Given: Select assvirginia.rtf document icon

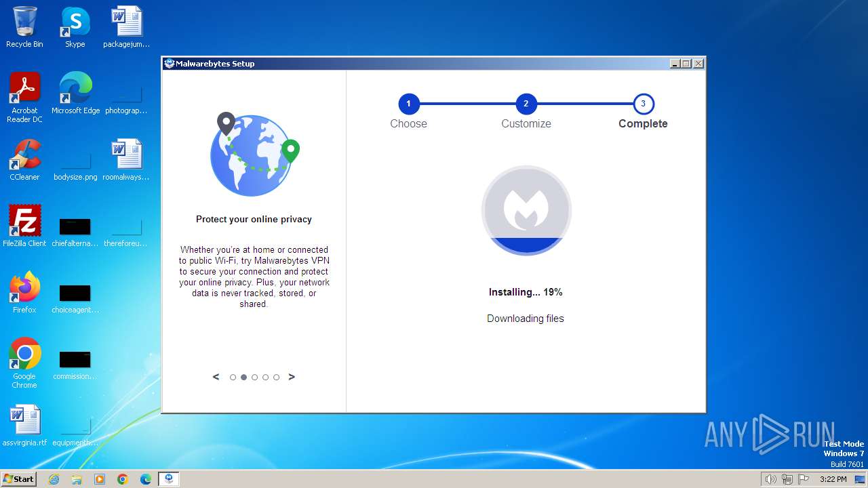Looking at the screenshot, I should [x=24, y=426].
